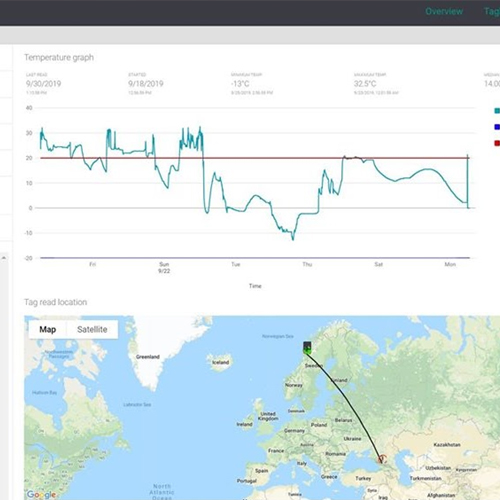The image size is (500, 500).
Task: Click the Google logo on the map
Action: tap(41, 494)
